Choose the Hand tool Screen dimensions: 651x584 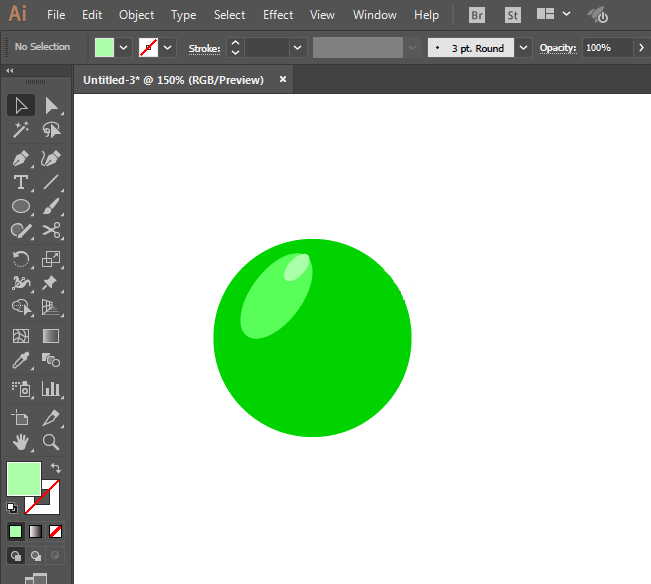click(20, 441)
